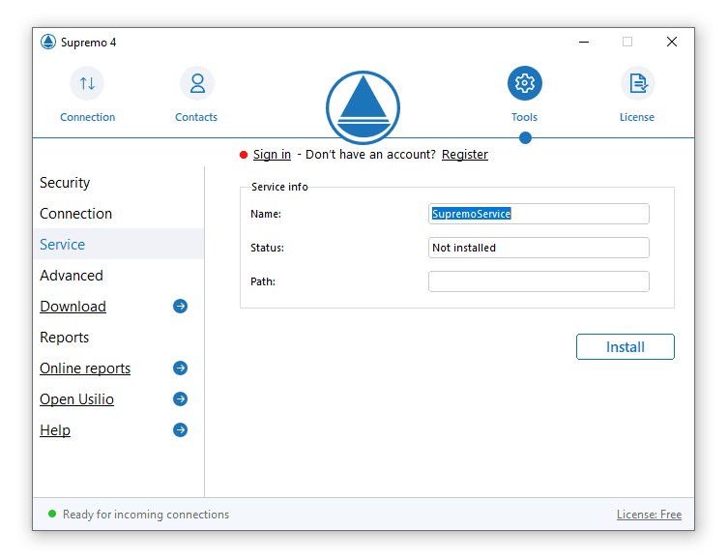The width and height of the screenshot is (728, 560).
Task: Open the Online reports link
Action: [x=85, y=368]
